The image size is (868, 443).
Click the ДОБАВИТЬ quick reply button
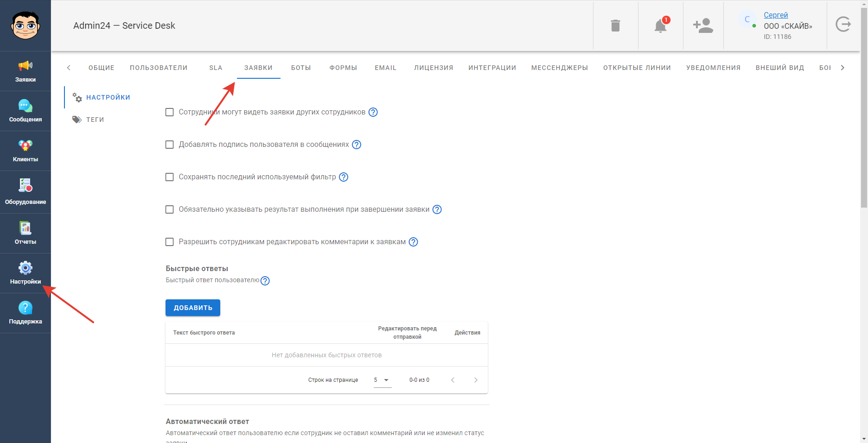coord(193,308)
